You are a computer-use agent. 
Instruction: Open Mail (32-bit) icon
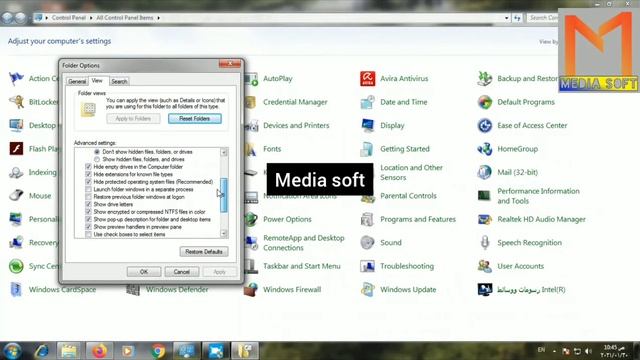coord(485,172)
